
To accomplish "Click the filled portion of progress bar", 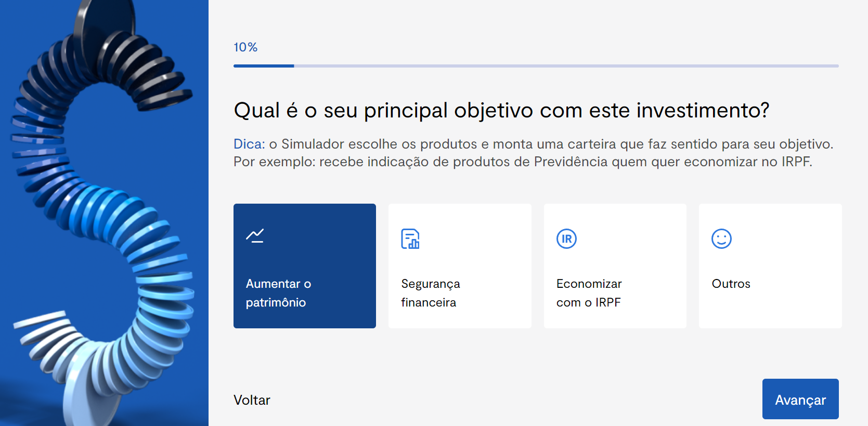I will [264, 66].
